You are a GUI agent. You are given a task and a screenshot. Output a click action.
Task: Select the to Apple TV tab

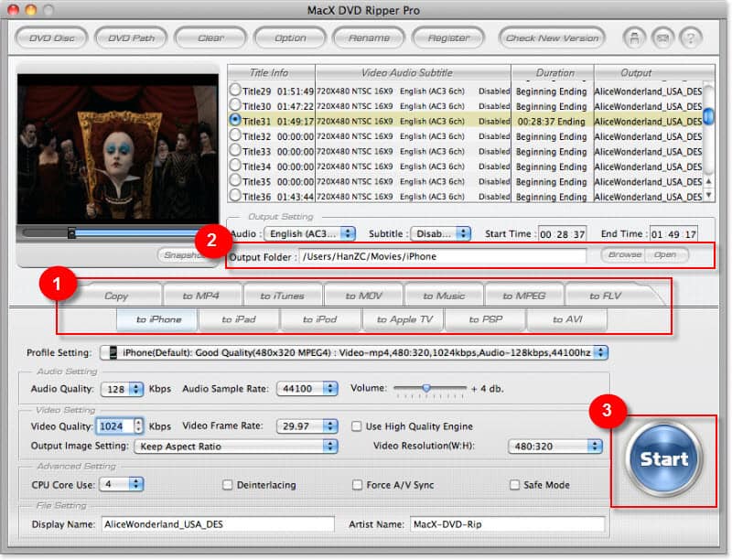click(404, 319)
